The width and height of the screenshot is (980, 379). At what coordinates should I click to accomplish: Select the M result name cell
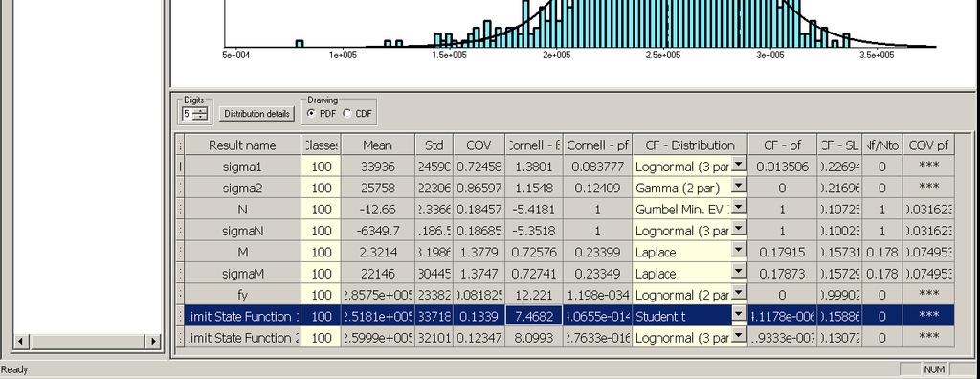[242, 252]
